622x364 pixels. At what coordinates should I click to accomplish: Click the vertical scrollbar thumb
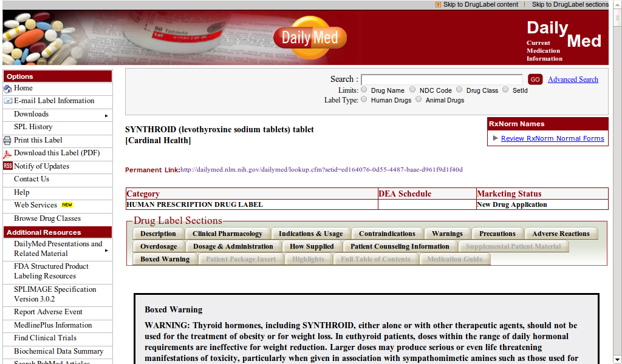click(x=618, y=18)
